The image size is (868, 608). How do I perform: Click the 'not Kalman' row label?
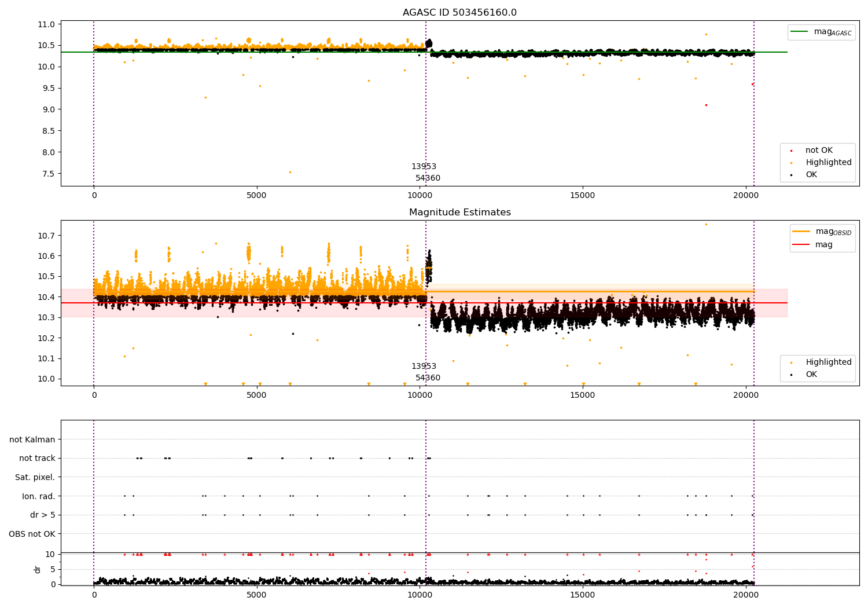32,439
